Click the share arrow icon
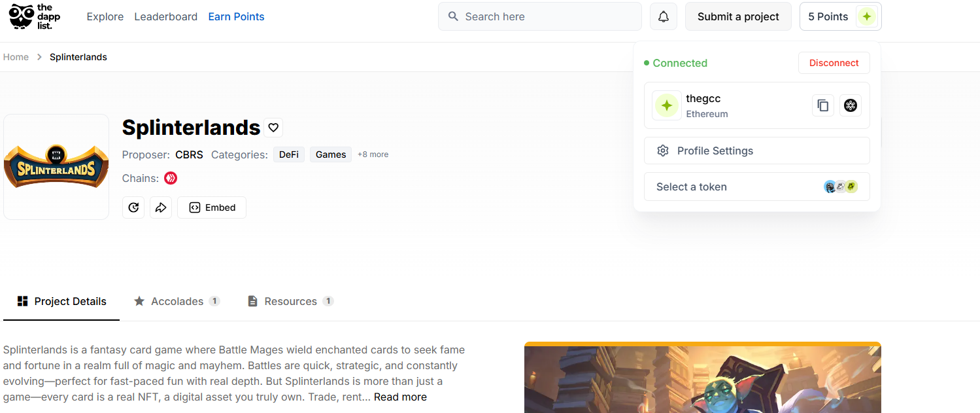 [161, 207]
